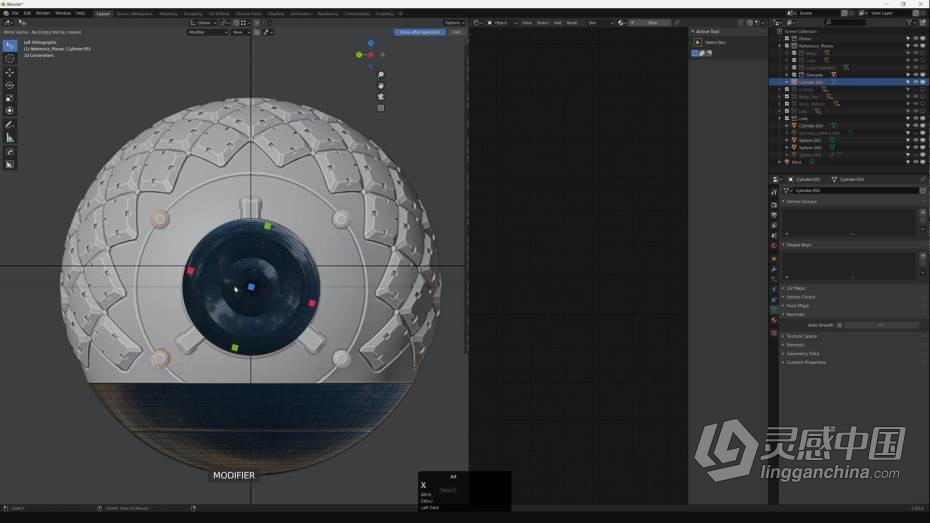Viewport: 930px width, 523px height.
Task: Open the Material properties tab icon
Action: tap(774, 320)
